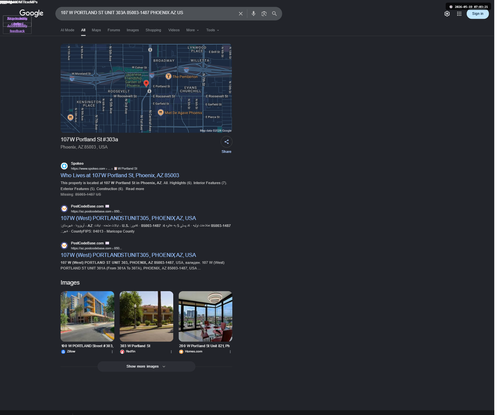The image size is (500, 415).
Task: Click the Zillow source icon
Action: pos(63,352)
